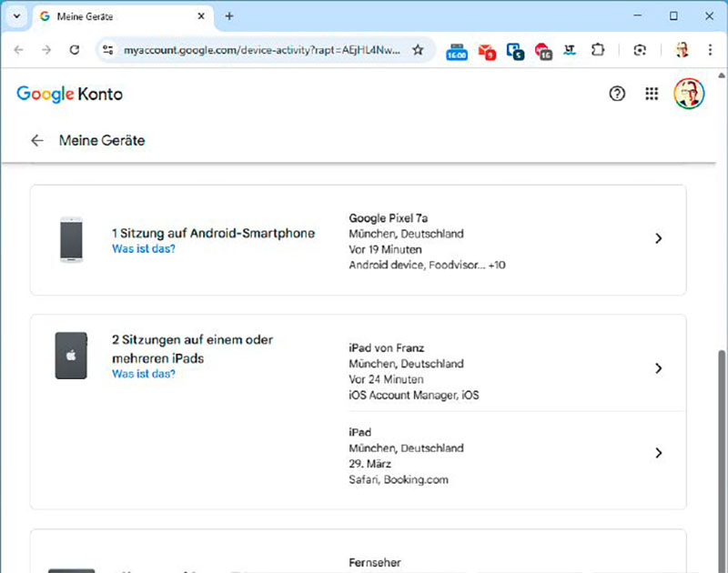Open the translate extension icon

pyautogui.click(x=570, y=50)
